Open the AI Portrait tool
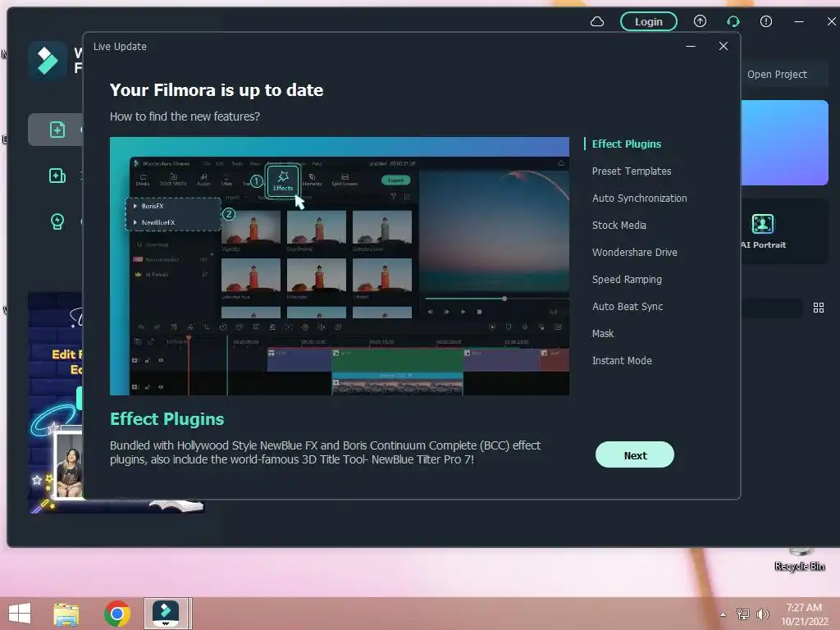The height and width of the screenshot is (630, 840). pos(763,231)
